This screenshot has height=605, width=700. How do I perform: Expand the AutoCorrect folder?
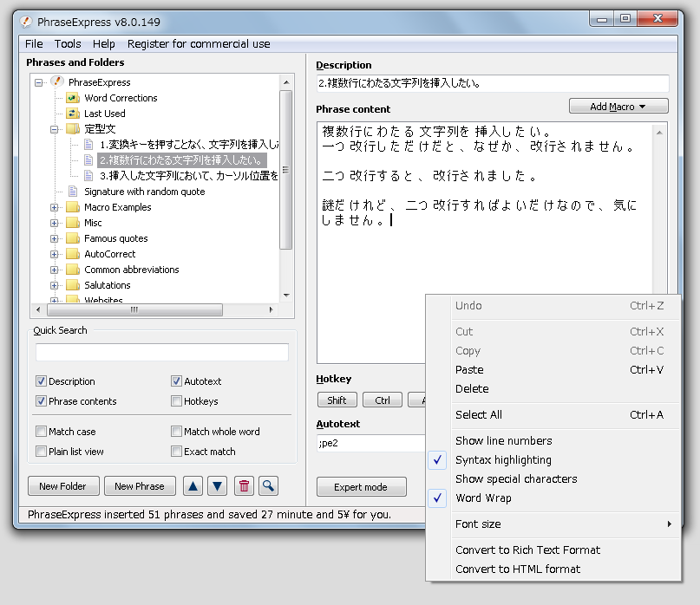[55, 254]
